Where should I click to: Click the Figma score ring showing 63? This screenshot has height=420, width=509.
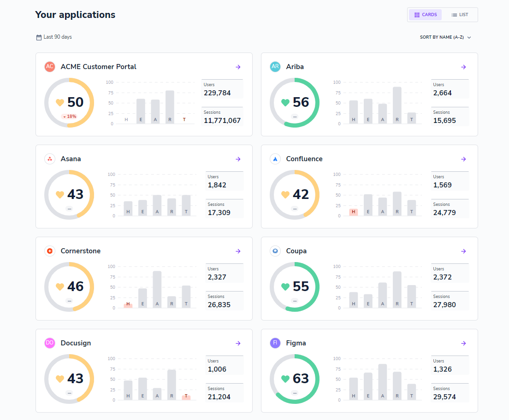295,379
